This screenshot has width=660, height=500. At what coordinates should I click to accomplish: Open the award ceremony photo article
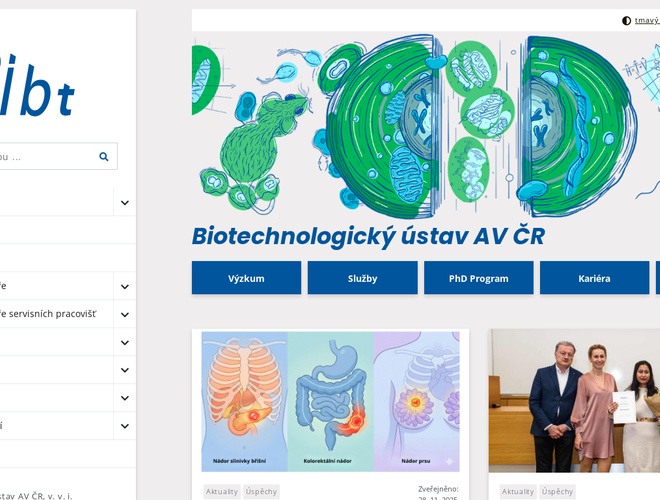[x=574, y=401]
